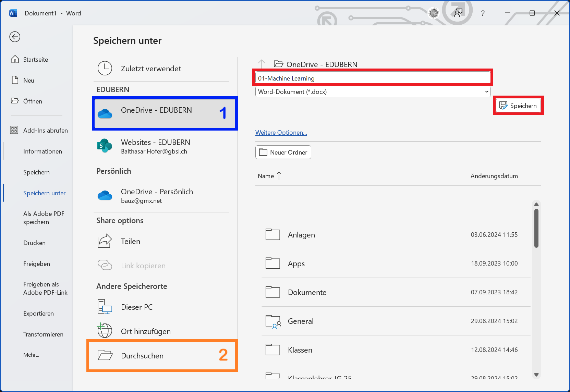The height and width of the screenshot is (392, 570).
Task: Click the date 18.09.2023 10:00
Action: click(x=494, y=263)
